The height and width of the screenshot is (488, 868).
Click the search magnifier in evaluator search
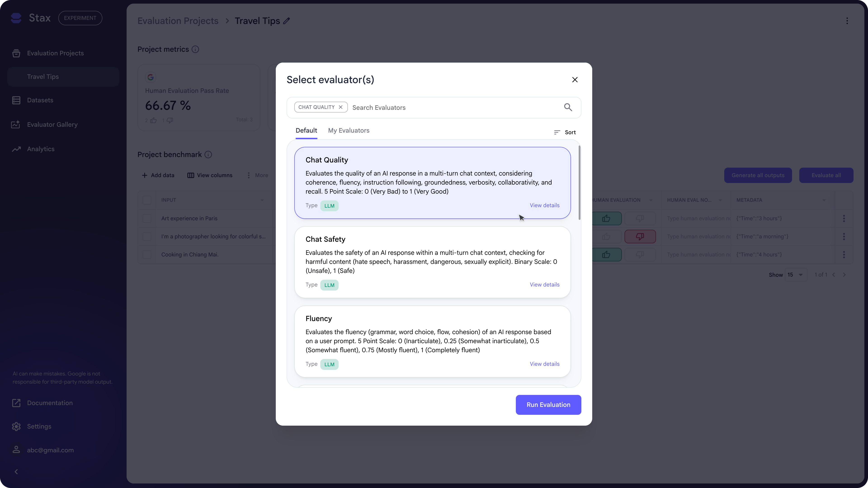coord(568,108)
